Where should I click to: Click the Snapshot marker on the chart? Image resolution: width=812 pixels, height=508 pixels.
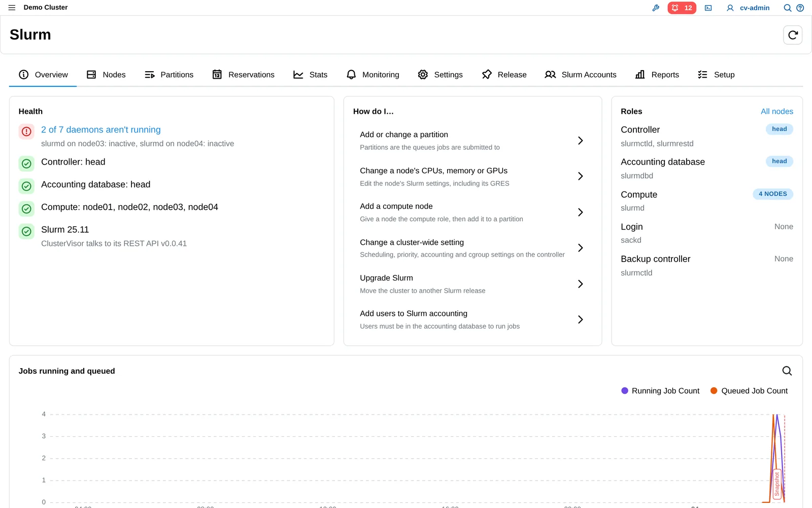776,484
